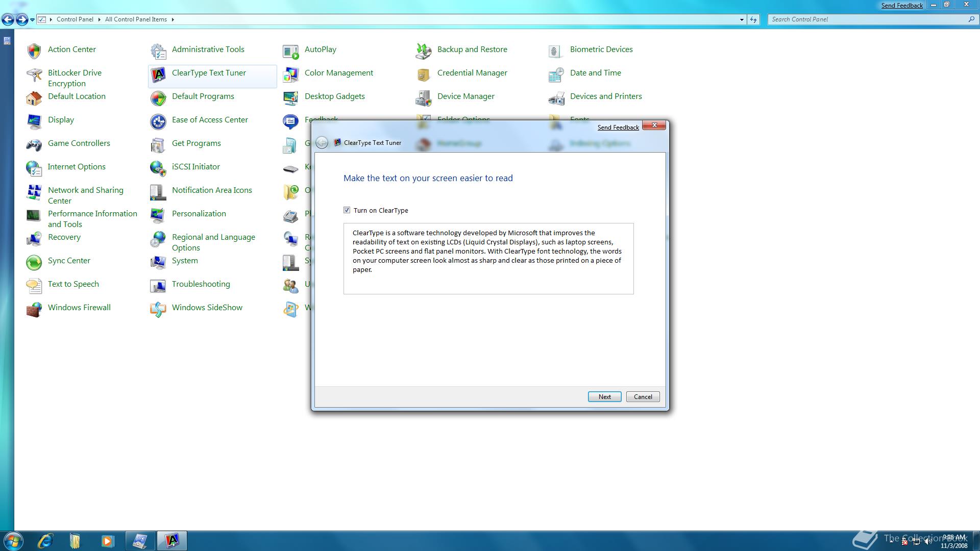
Task: Open the System link
Action: point(185,261)
